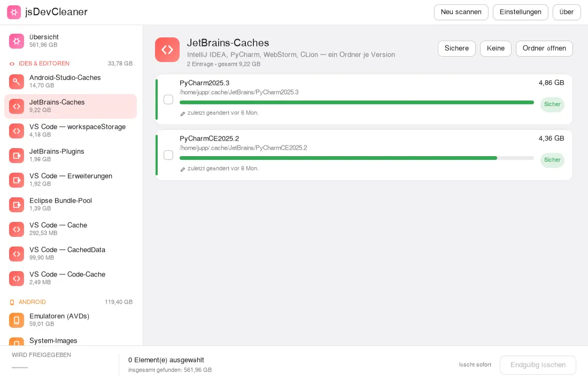The height and width of the screenshot is (385, 588).
Task: Click the IDES & EDITOREN section code icon
Action: (x=12, y=64)
